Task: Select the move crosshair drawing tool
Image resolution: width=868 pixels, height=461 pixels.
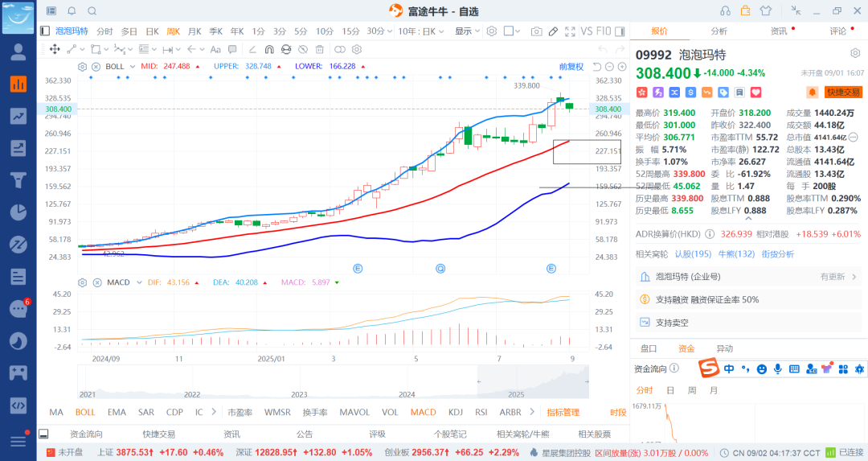Action: point(55,49)
